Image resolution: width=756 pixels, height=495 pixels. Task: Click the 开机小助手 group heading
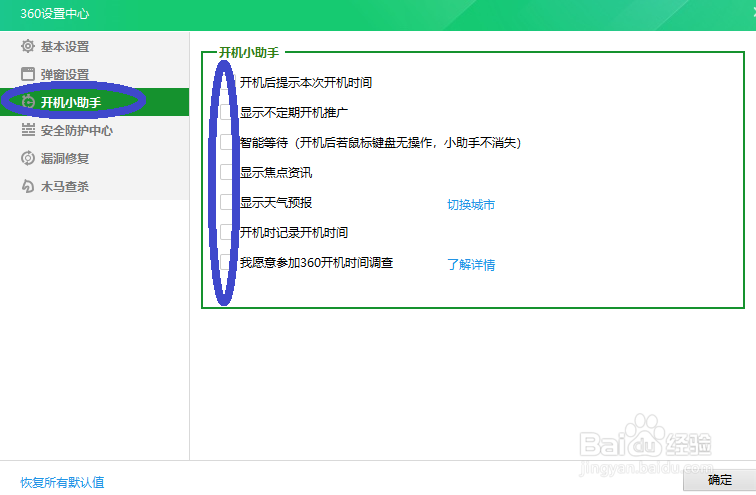249,52
